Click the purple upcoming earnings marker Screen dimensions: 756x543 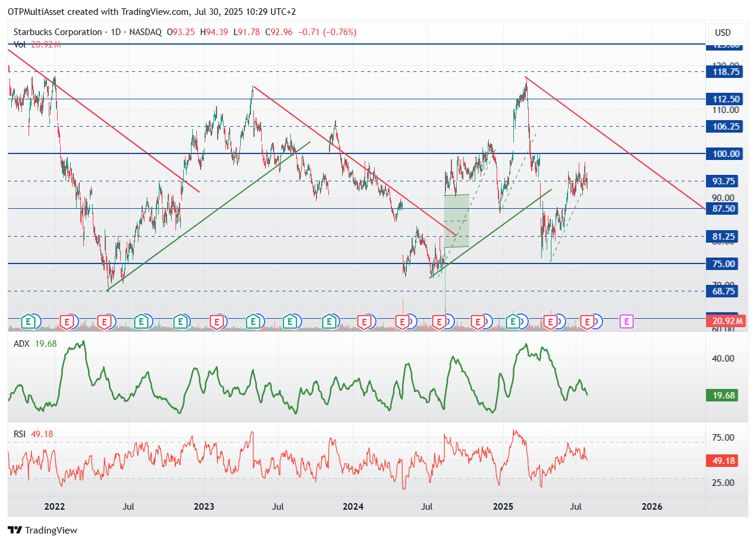click(626, 322)
